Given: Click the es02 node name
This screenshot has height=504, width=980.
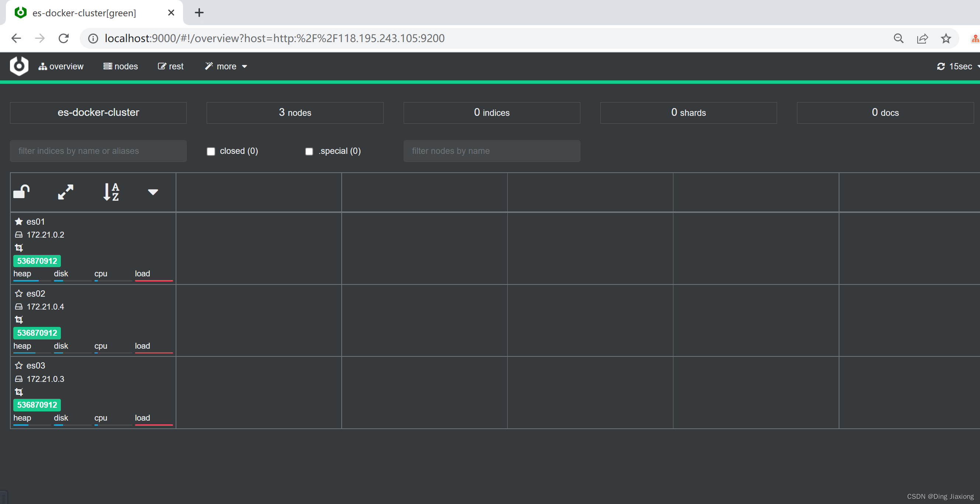Looking at the screenshot, I should (x=36, y=293).
